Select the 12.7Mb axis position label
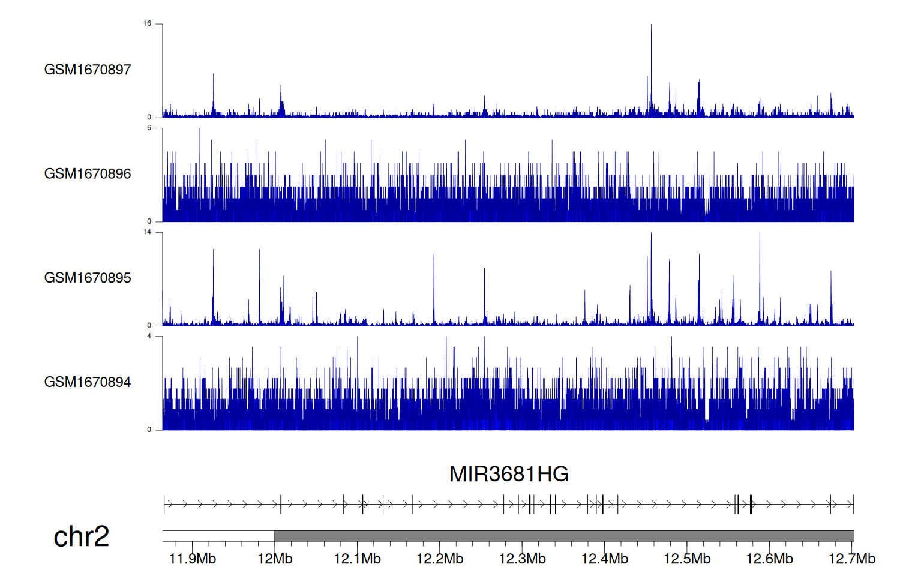The width and height of the screenshot is (900, 588). pos(851,559)
